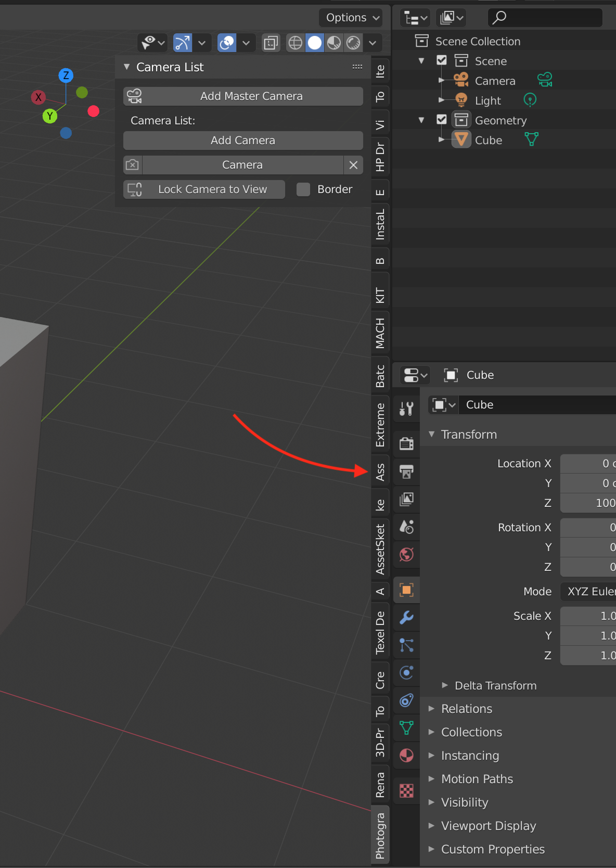Open the Tool properties tab icon
Image resolution: width=616 pixels, height=868 pixels.
coord(406,409)
